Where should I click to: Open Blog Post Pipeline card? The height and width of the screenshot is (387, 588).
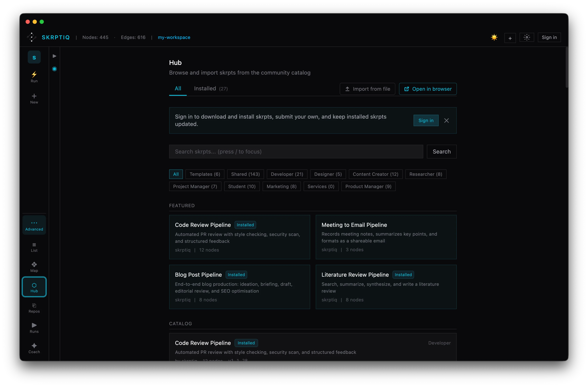point(239,287)
